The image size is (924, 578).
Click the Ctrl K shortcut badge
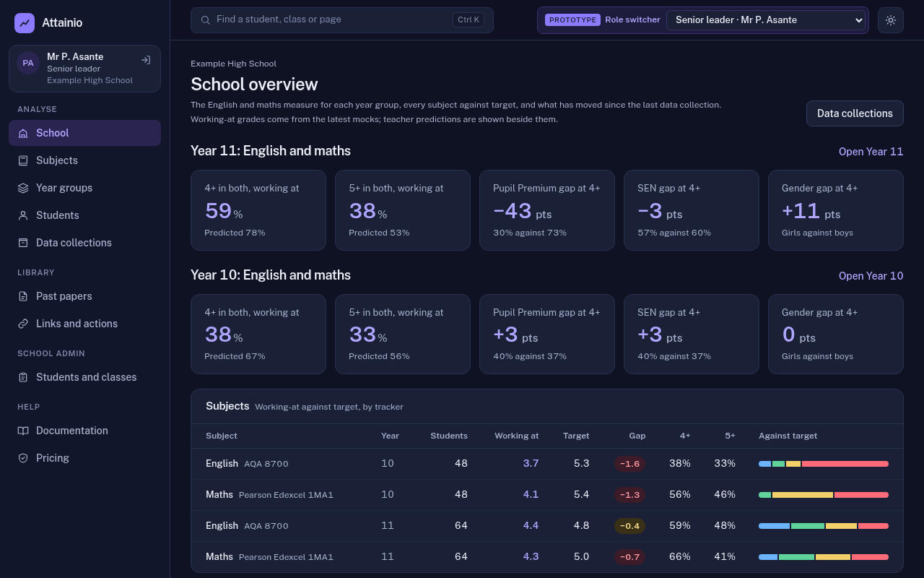pos(468,20)
